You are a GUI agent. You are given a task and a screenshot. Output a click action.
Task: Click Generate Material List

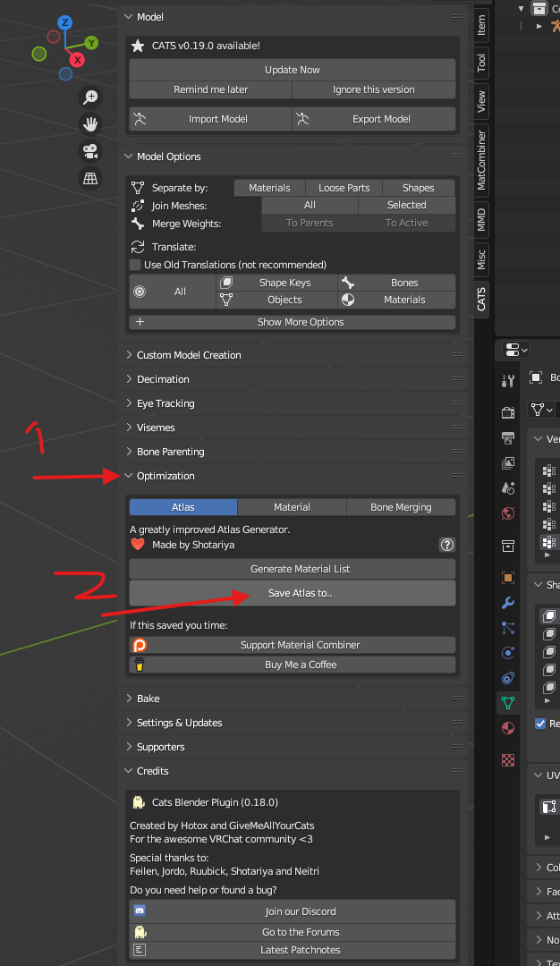pyautogui.click(x=293, y=569)
